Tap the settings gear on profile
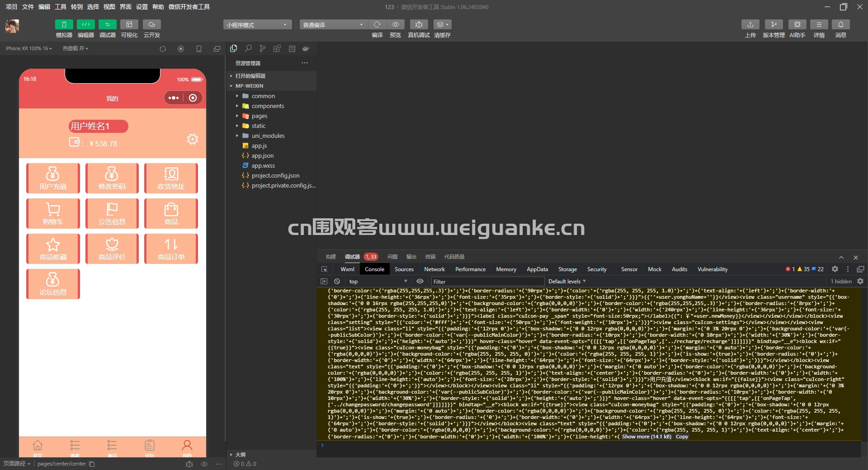 click(x=193, y=139)
